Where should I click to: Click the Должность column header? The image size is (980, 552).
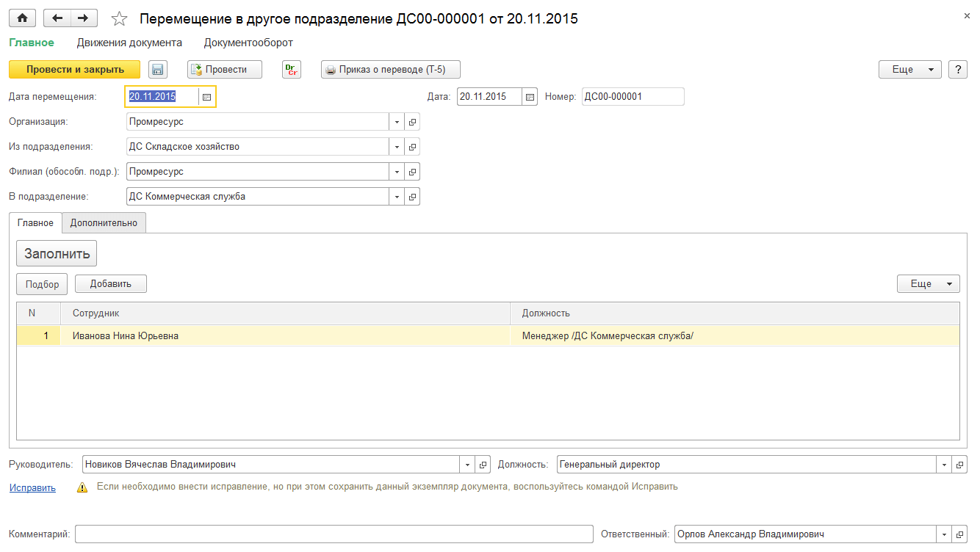(x=735, y=313)
